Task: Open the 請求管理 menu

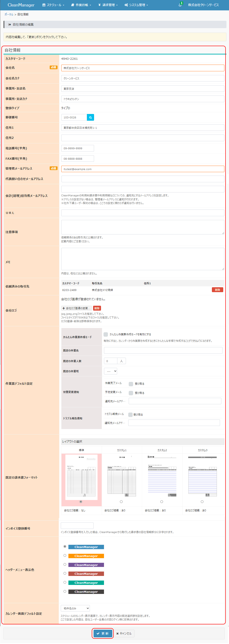Action: point(108,5)
